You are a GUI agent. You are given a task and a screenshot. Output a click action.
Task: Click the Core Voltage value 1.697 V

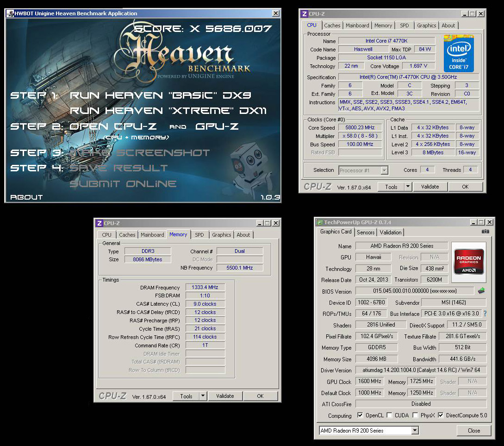pyautogui.click(x=418, y=66)
